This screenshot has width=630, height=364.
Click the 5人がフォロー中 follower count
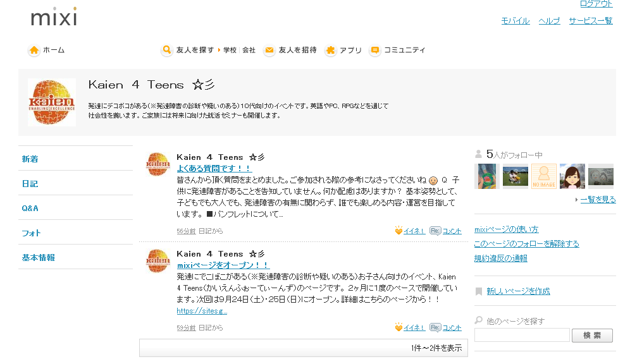pos(514,154)
